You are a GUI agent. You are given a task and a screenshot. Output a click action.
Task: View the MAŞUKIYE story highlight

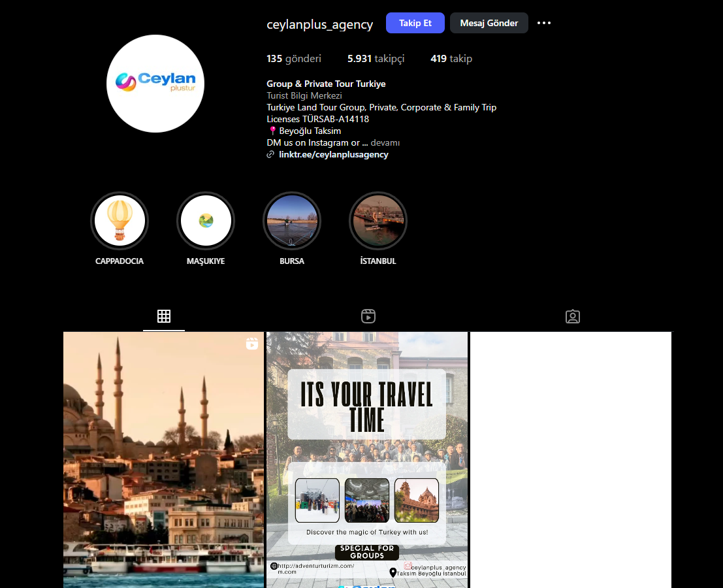(x=206, y=221)
